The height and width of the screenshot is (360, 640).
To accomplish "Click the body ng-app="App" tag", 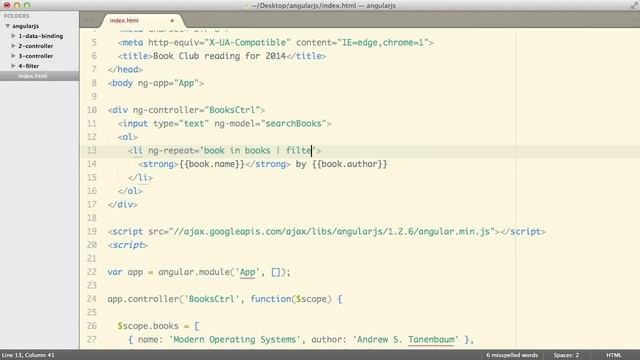I will click(156, 83).
